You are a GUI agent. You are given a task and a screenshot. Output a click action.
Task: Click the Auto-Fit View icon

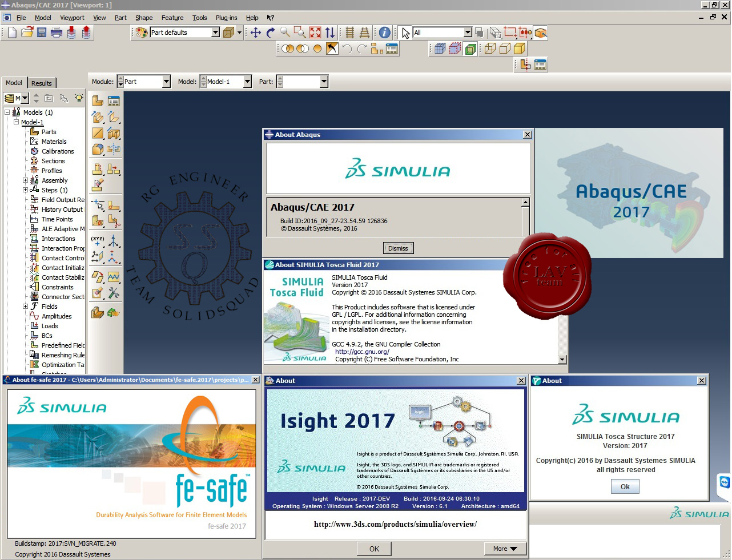(315, 33)
